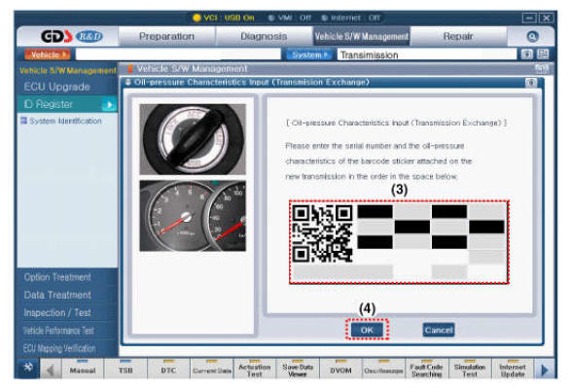
Task: Open Manual from the bottom toolbar
Action: (x=83, y=370)
